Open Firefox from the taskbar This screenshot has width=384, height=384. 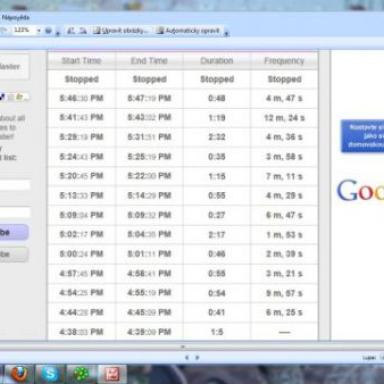pyautogui.click(x=19, y=374)
